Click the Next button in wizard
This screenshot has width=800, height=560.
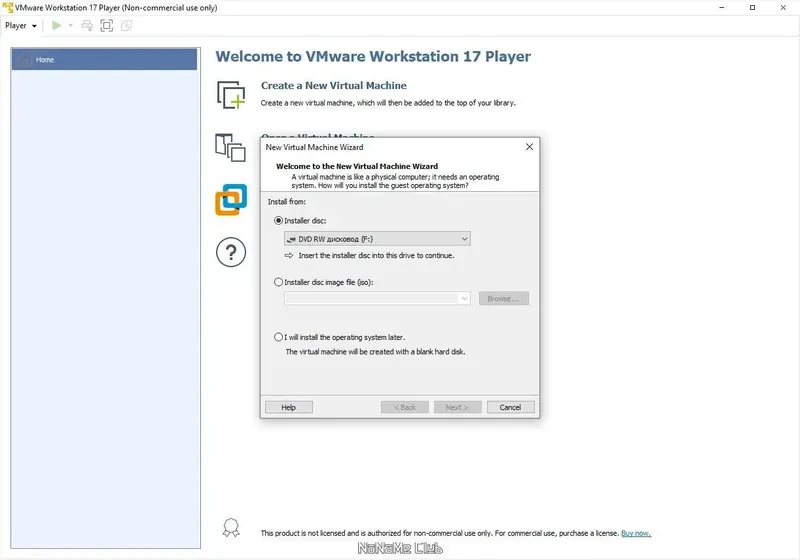point(458,407)
